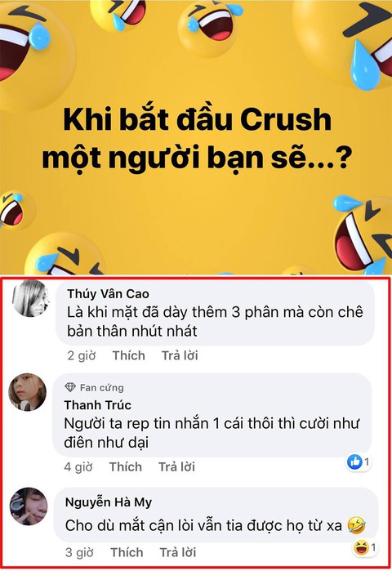
Task: Click the 4 giờ timestamp
Action: coord(78,467)
